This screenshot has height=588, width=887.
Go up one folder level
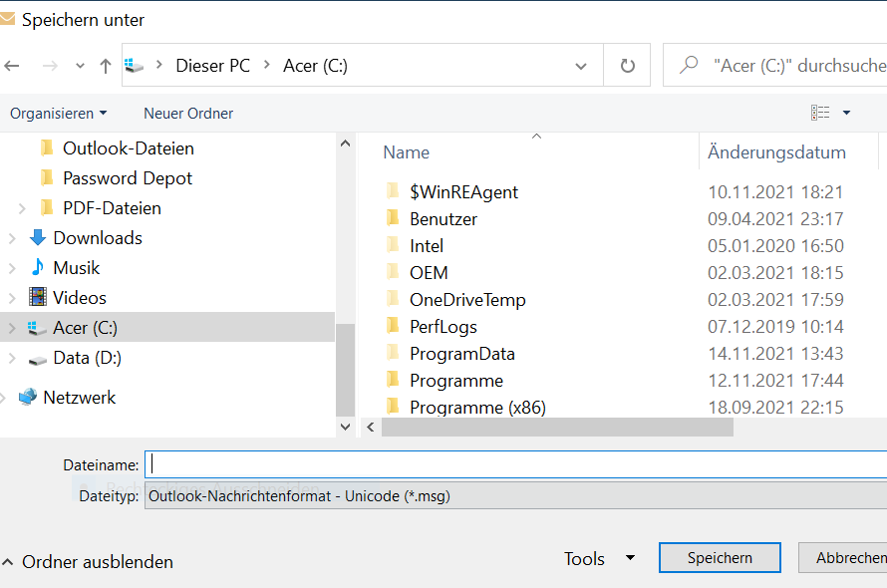coord(106,66)
